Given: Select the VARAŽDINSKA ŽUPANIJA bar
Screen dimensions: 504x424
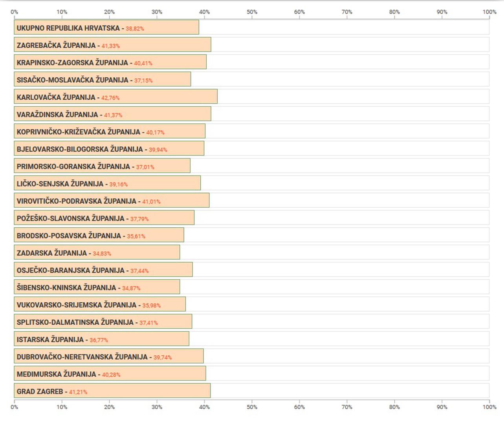Looking at the screenshot, I should tap(112, 114).
